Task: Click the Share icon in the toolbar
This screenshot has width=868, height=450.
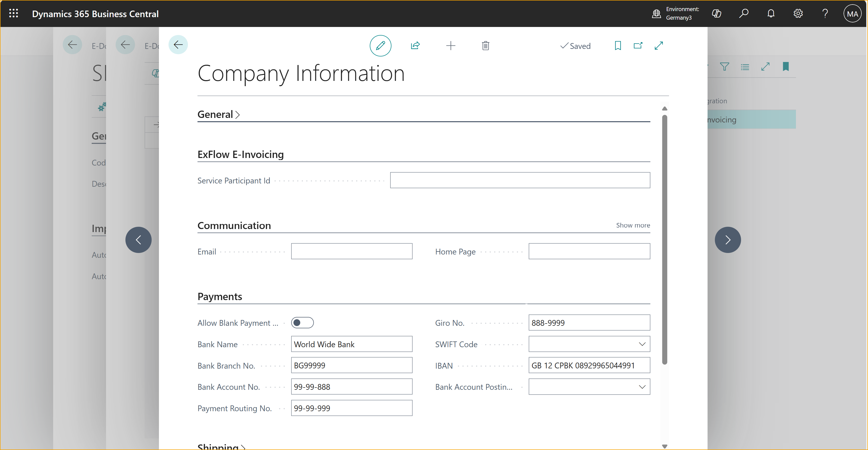Action: pyautogui.click(x=415, y=45)
